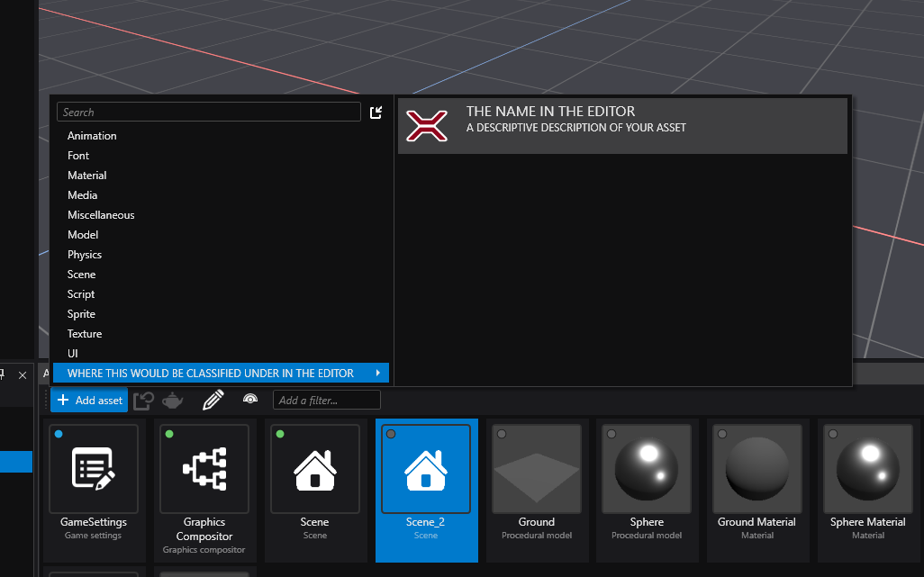This screenshot has width=924, height=577.
Task: Click the Search field in the asset popup
Action: [208, 113]
